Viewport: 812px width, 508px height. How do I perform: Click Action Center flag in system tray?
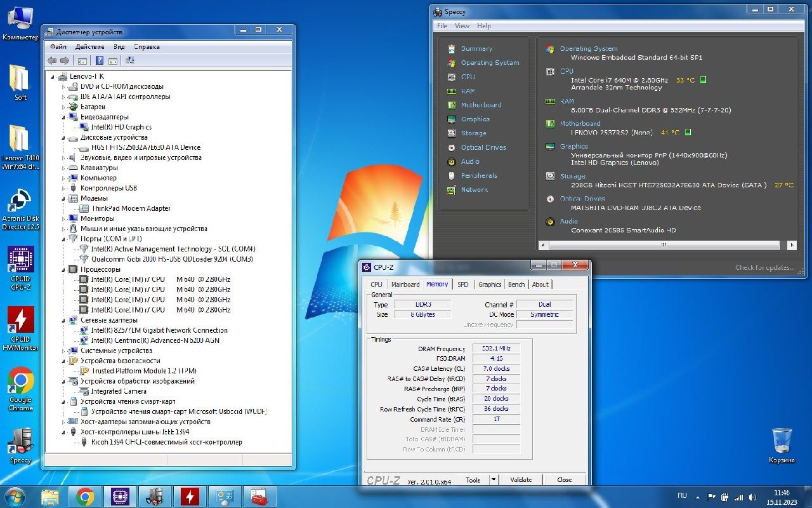pos(712,497)
